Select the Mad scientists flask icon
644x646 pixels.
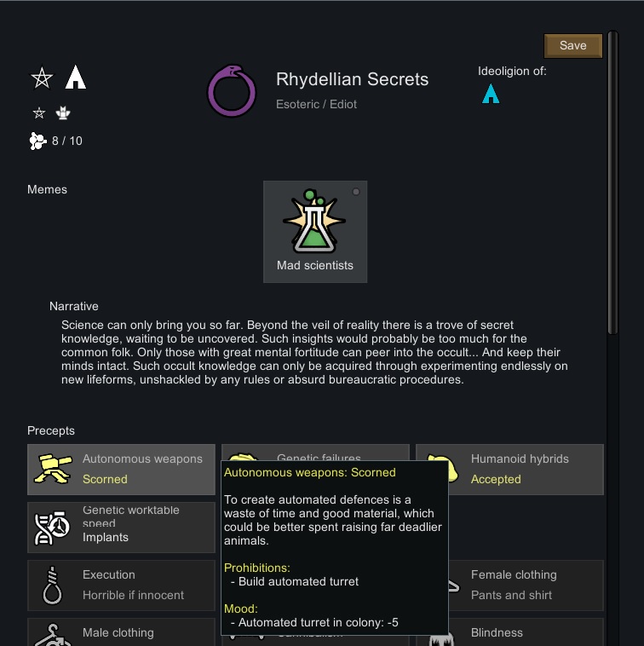point(314,223)
